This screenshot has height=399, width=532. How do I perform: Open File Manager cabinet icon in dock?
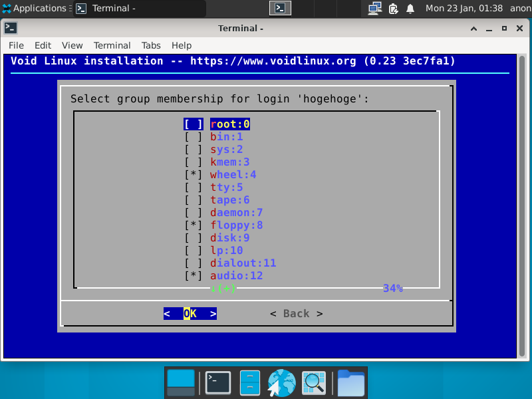pos(250,383)
